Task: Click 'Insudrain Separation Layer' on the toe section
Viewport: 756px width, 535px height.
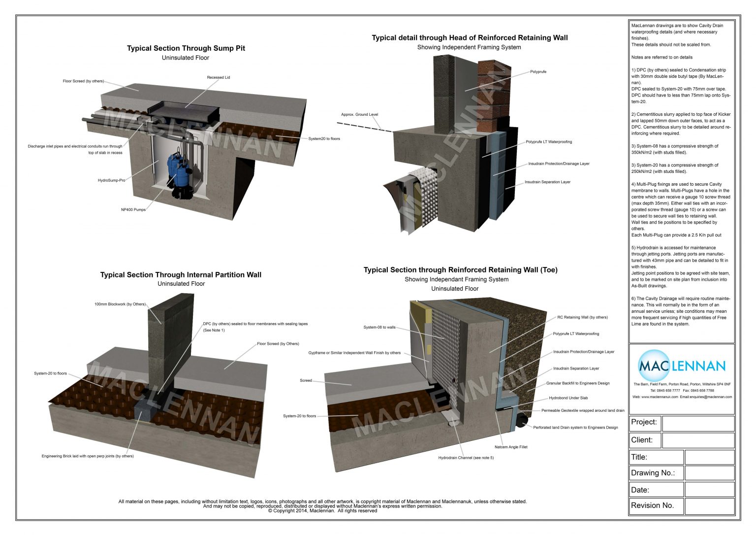Action: pos(576,368)
